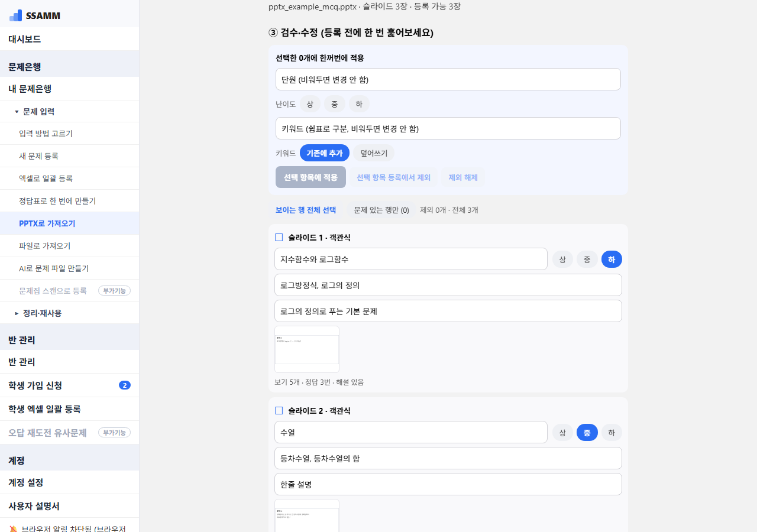Click 선택 항목에 적용 button
The image size is (757, 532).
click(310, 177)
